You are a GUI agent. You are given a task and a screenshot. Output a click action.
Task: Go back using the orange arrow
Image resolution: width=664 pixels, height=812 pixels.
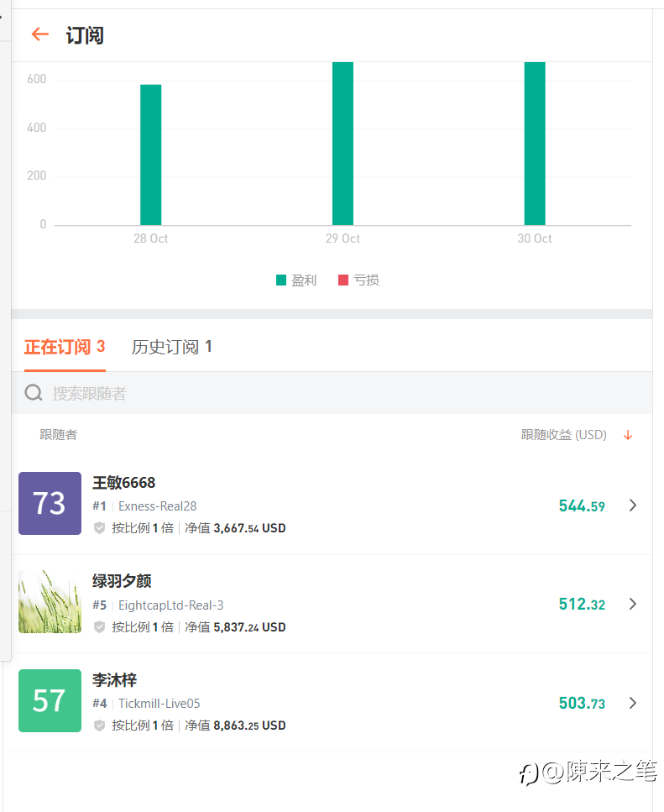(39, 34)
